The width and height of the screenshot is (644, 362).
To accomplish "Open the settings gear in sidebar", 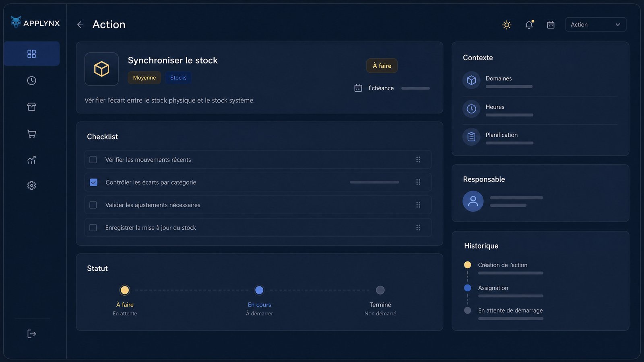I will (31, 185).
